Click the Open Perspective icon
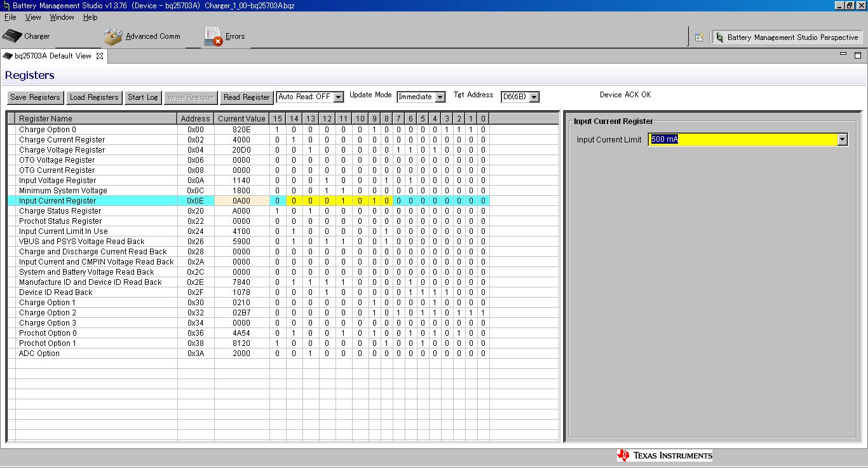 tap(699, 38)
